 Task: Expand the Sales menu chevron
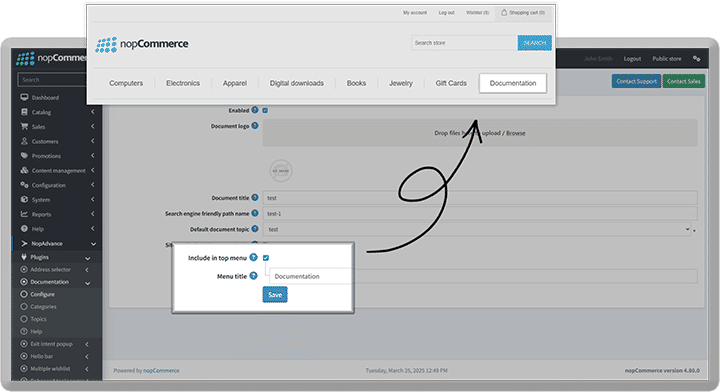tap(93, 127)
